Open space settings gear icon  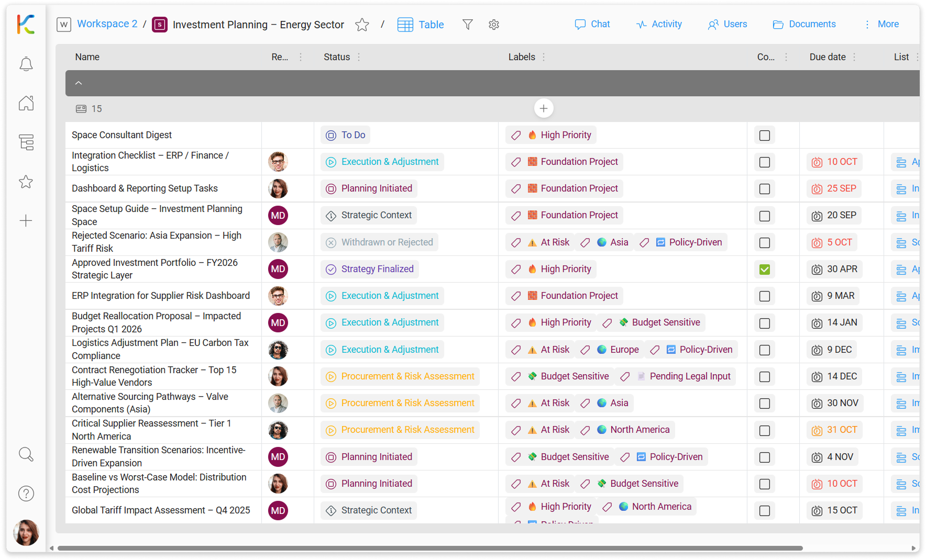click(494, 25)
